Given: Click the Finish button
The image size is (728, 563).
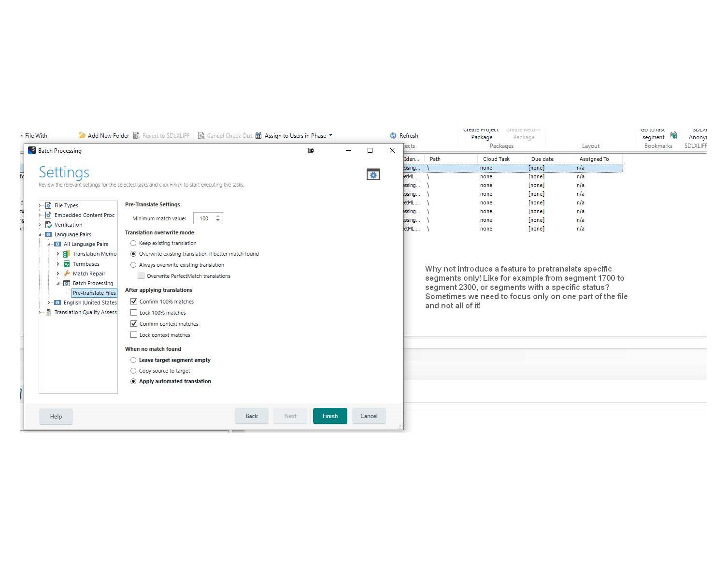Looking at the screenshot, I should click(x=330, y=416).
